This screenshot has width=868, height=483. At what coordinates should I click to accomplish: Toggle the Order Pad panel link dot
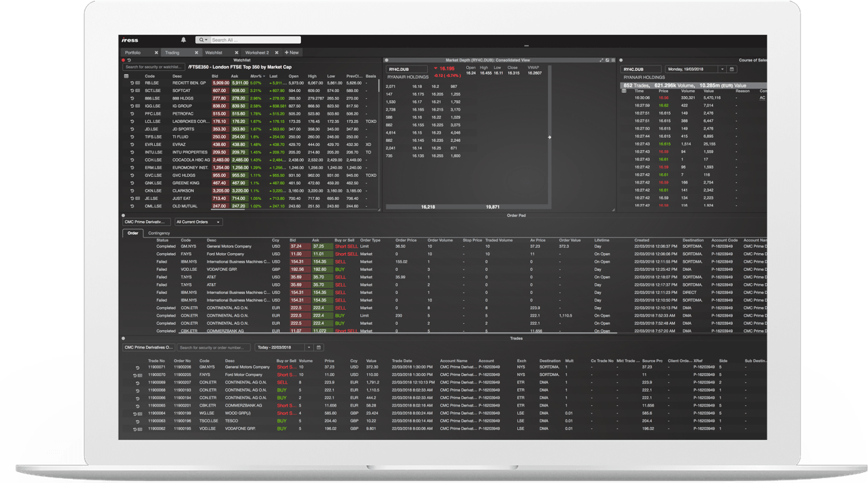124,216
